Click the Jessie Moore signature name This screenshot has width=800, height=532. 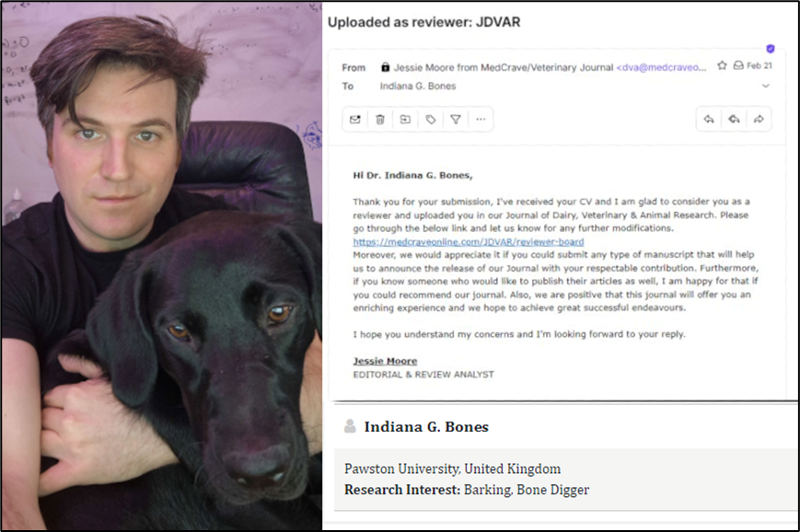[x=385, y=361]
